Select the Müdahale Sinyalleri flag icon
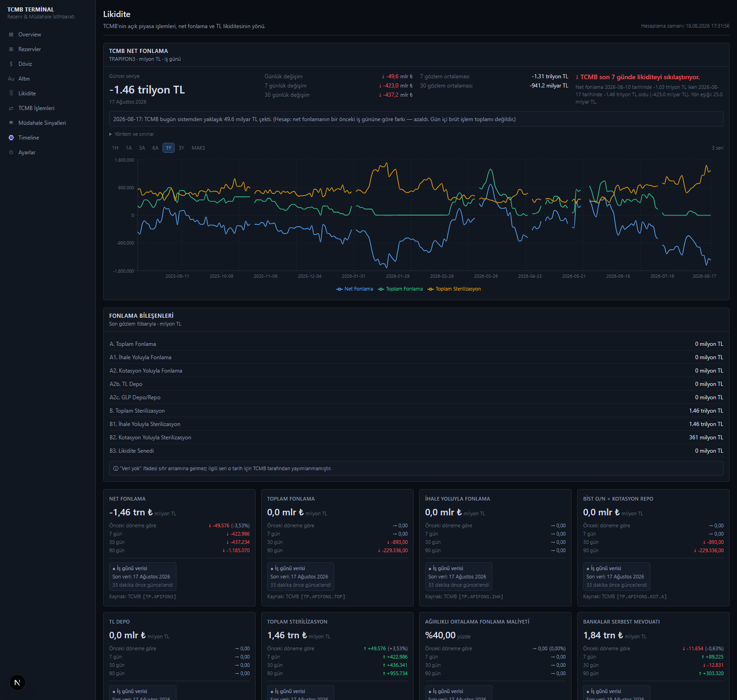737x700 pixels. point(11,123)
